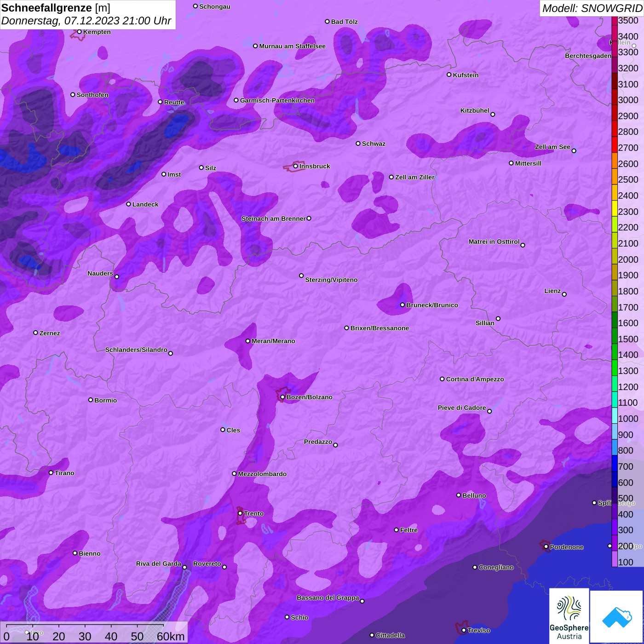
Task: Click the Trento city marker dot
Action: pos(240,513)
